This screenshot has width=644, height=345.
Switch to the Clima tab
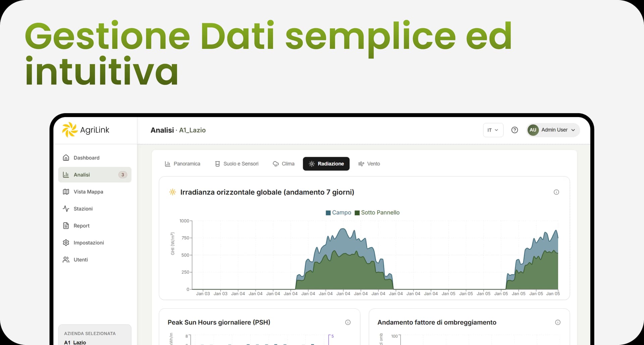tap(283, 164)
